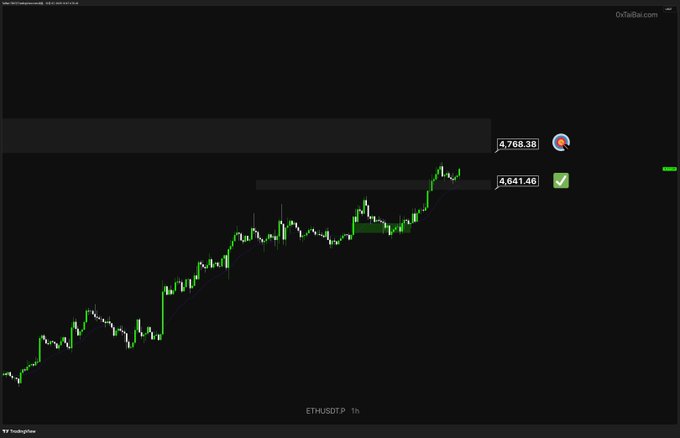
Task: Click the 4,641.46 price label
Action: click(x=518, y=181)
